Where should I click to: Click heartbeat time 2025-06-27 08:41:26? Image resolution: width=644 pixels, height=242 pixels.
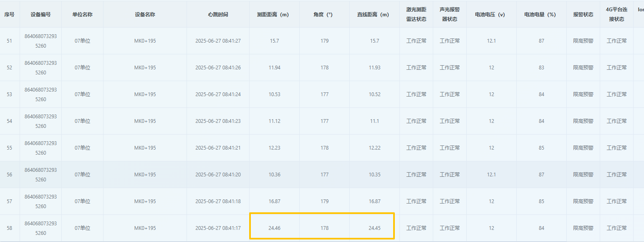[x=218, y=68]
